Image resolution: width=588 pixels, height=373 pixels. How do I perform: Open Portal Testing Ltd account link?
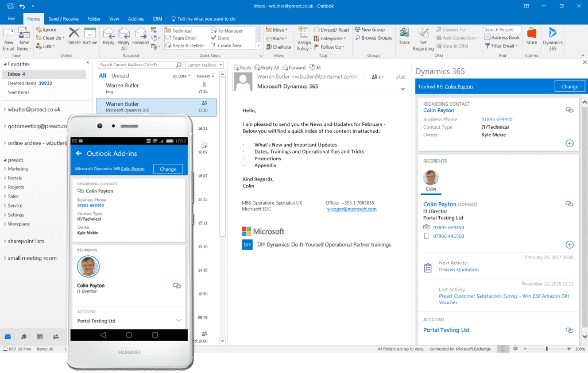coord(446,330)
